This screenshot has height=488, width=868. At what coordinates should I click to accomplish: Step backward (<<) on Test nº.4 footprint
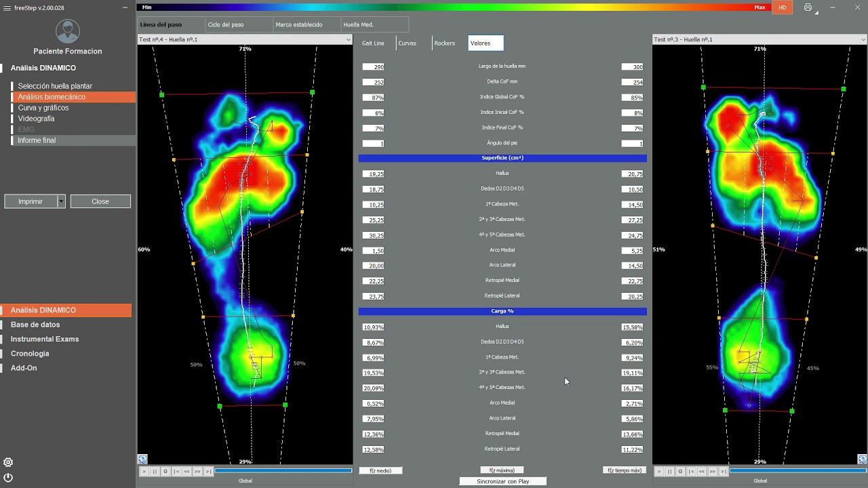coord(187,471)
